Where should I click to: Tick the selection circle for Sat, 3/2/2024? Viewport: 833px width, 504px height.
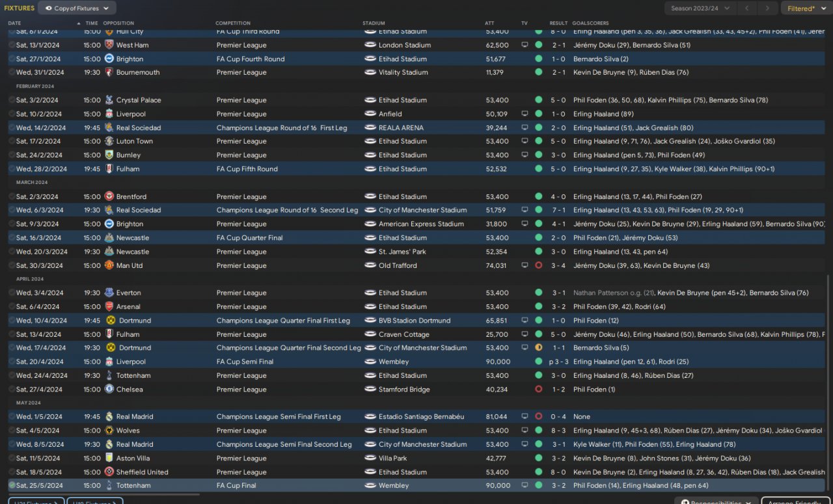12,100
